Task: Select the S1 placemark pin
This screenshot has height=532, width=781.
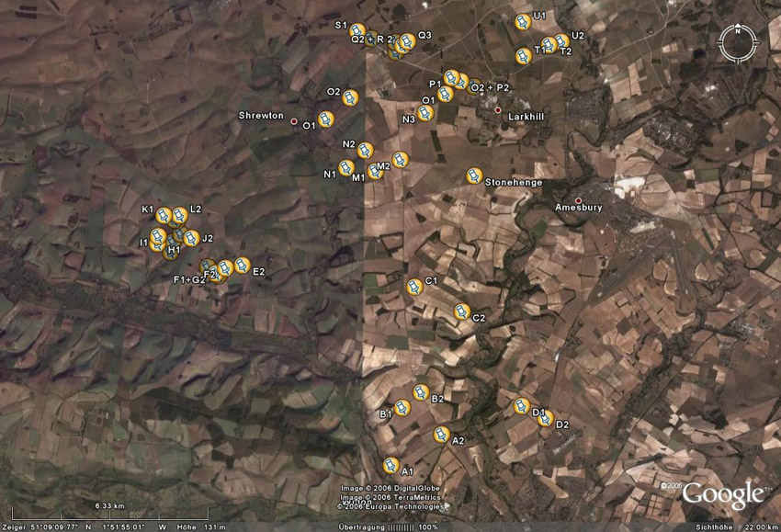Action: click(x=357, y=30)
